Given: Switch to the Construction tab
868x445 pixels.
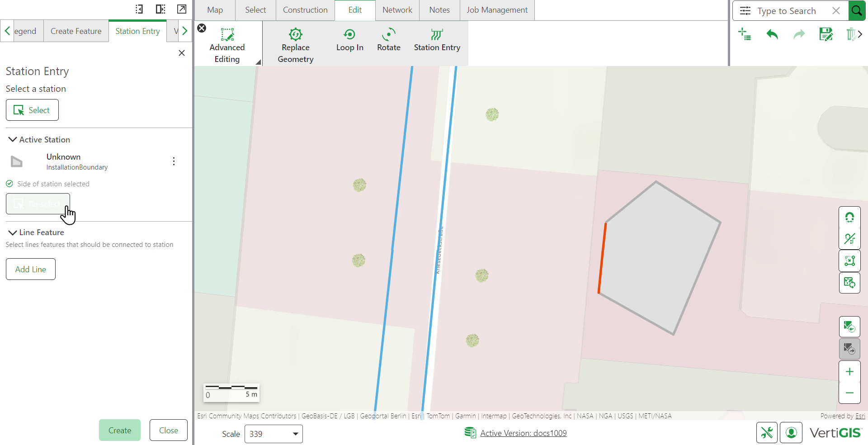Looking at the screenshot, I should coord(305,10).
